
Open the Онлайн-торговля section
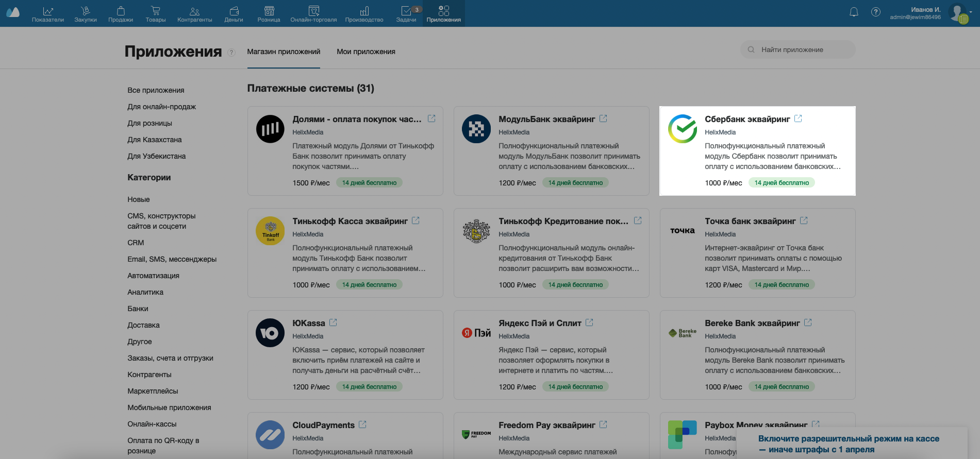[x=313, y=14]
